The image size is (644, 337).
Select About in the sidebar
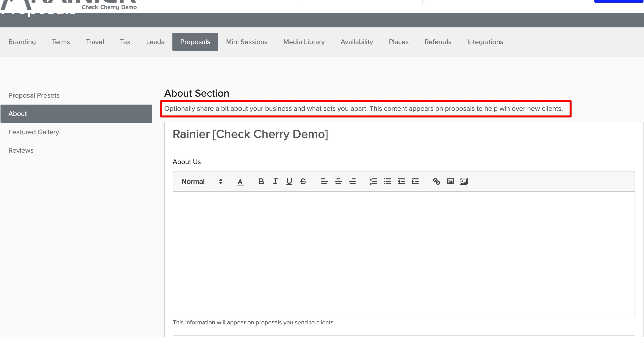click(x=76, y=114)
